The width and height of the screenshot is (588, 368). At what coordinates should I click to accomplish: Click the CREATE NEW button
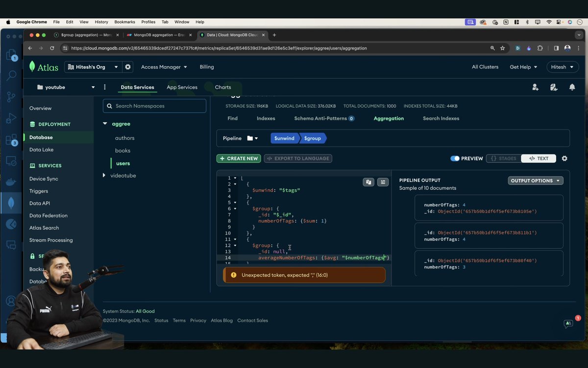[239, 158]
